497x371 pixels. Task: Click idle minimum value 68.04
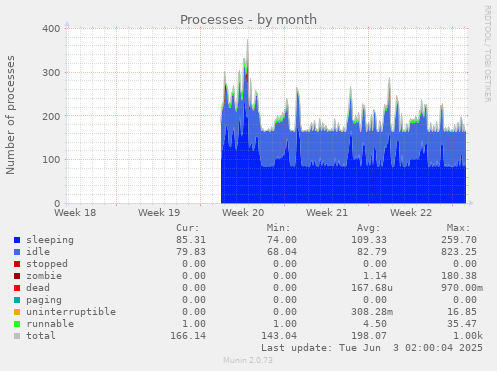click(282, 252)
